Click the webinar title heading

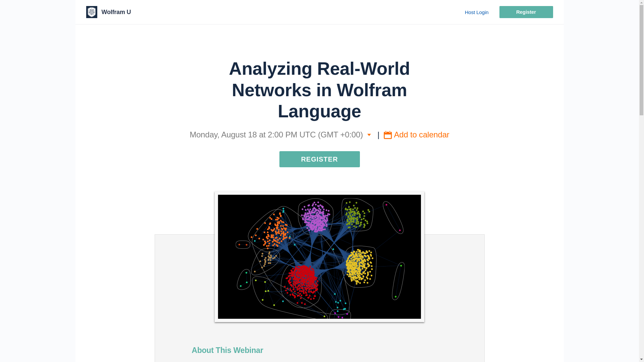[x=319, y=90]
